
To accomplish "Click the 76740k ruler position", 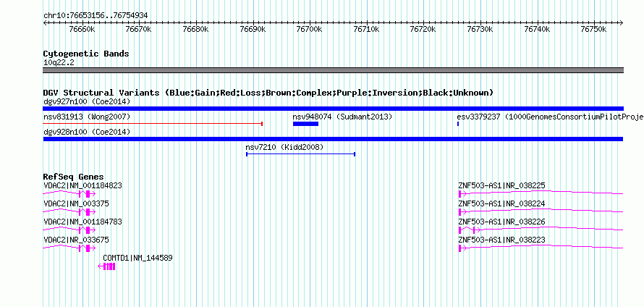I will (x=537, y=30).
